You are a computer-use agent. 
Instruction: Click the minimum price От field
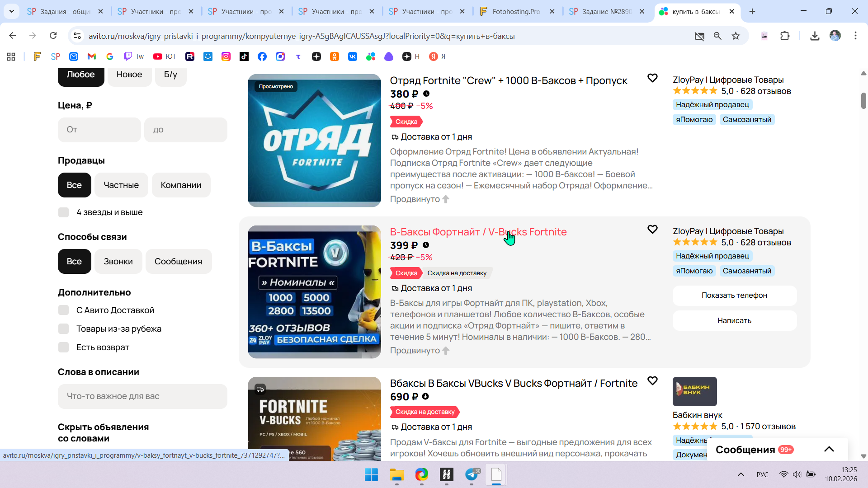(x=99, y=130)
